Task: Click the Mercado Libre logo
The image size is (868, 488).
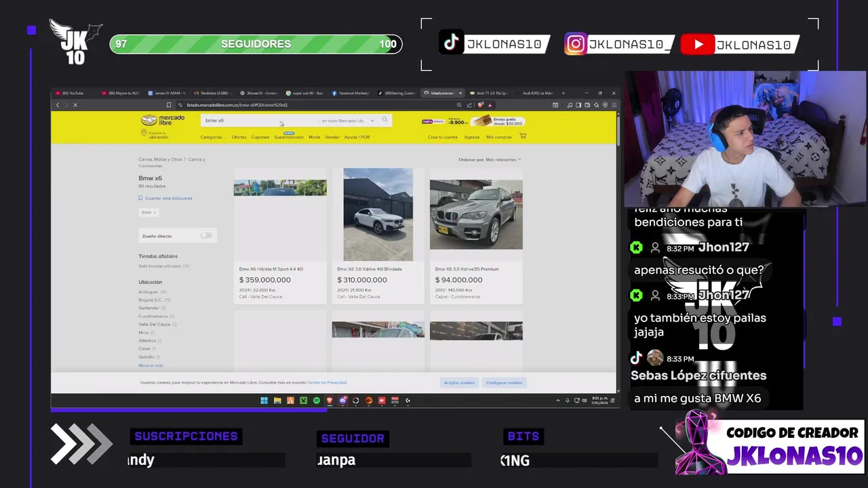Action: [x=162, y=120]
